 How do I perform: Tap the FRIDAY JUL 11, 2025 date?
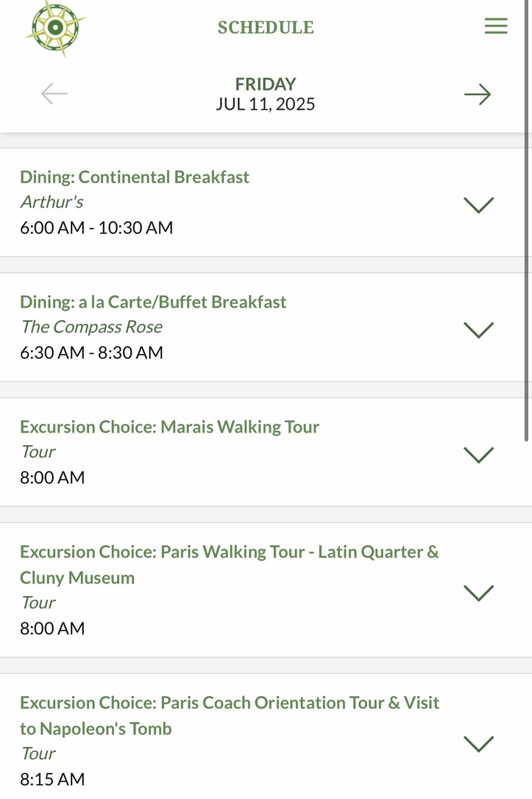click(x=266, y=94)
